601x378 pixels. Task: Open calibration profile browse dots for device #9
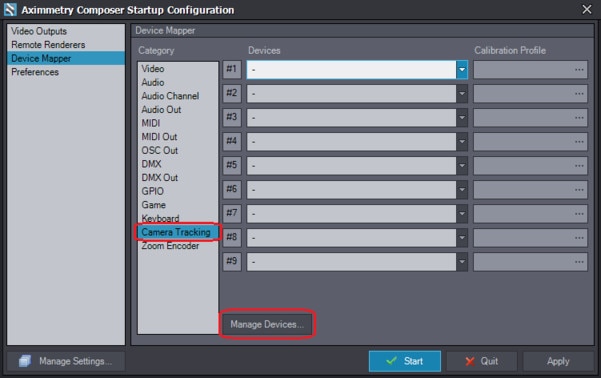[x=579, y=262]
